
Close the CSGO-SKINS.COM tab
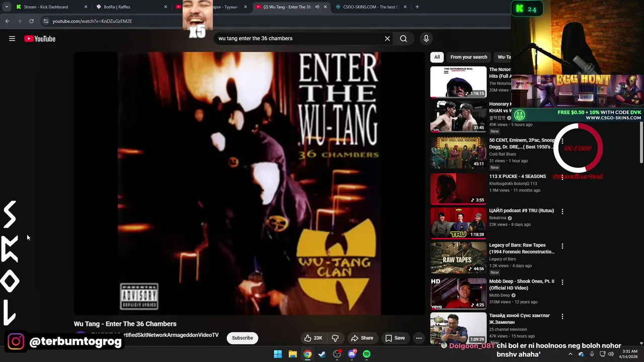point(405,7)
